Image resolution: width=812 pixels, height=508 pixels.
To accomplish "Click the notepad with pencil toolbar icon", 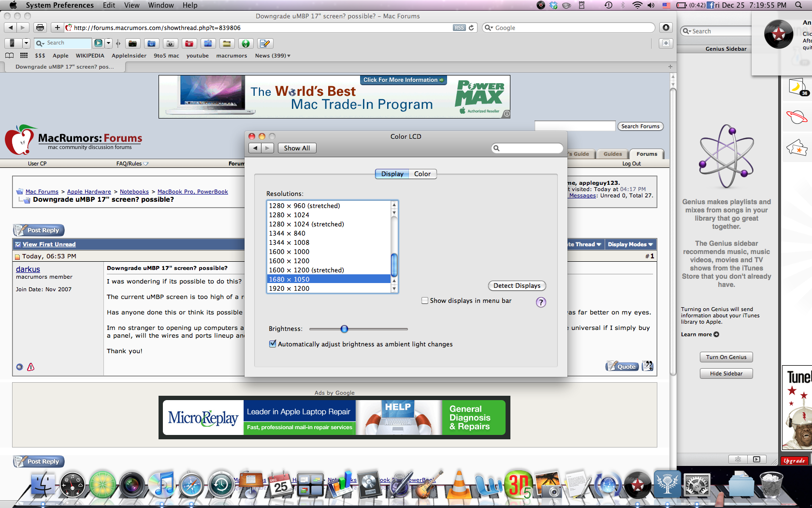I will coord(265,44).
